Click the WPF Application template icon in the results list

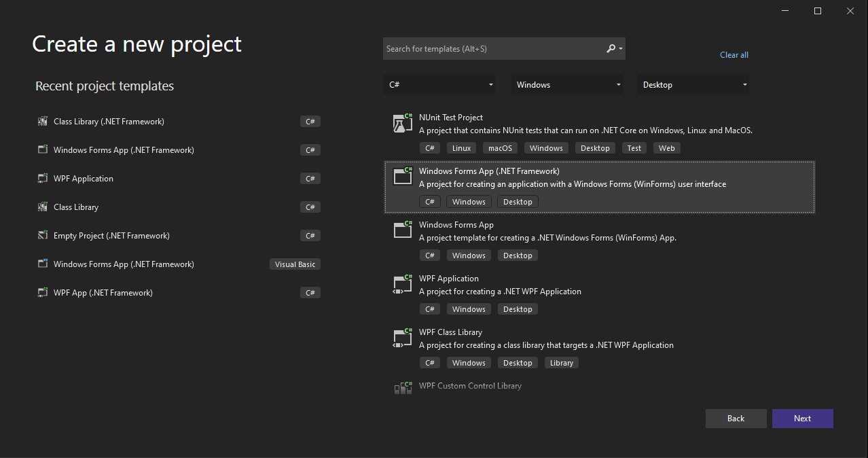point(403,284)
